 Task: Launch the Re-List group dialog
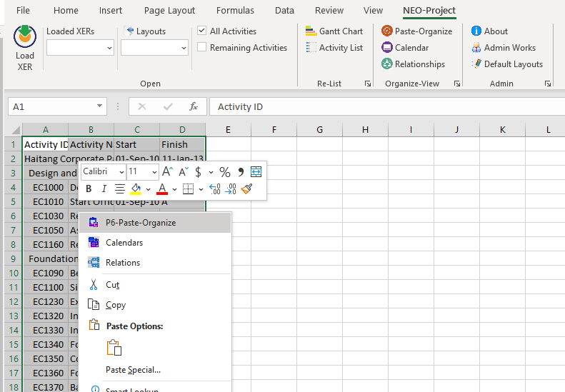coord(368,84)
